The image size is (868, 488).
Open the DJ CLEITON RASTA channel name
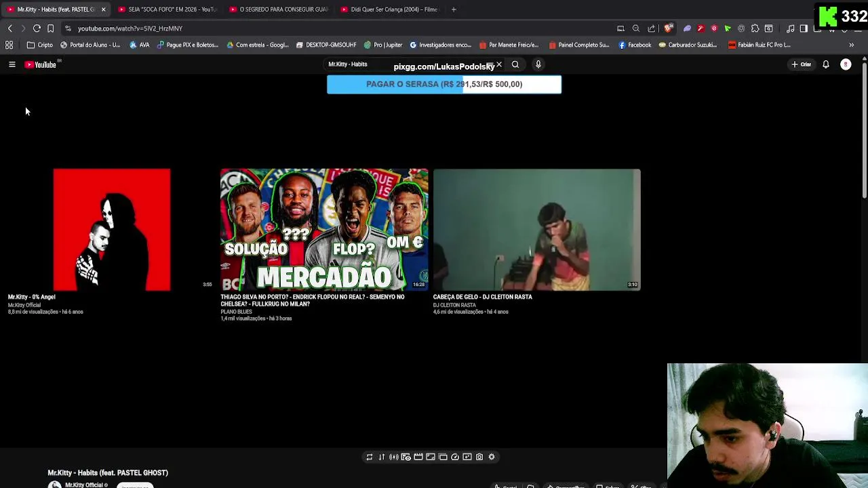click(454, 305)
